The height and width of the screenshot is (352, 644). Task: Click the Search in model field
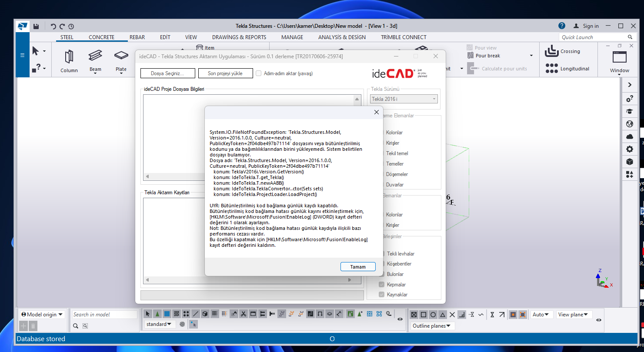pos(104,315)
